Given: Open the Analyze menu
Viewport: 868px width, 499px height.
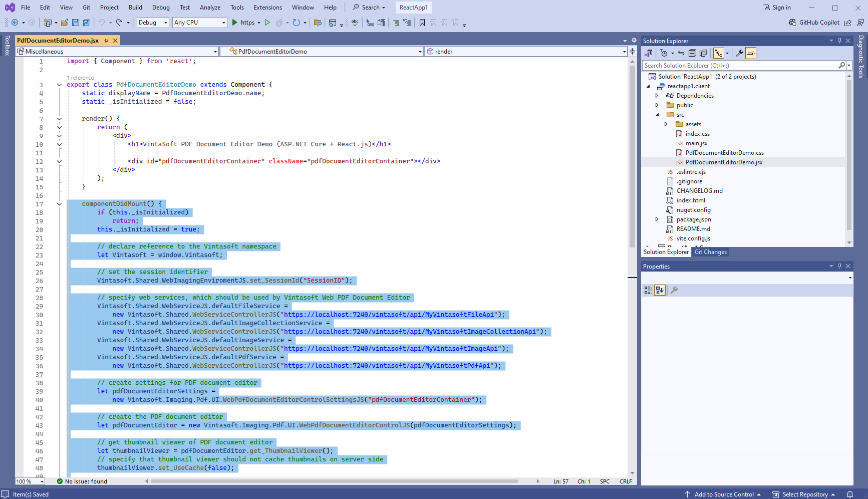Looking at the screenshot, I should pos(210,8).
